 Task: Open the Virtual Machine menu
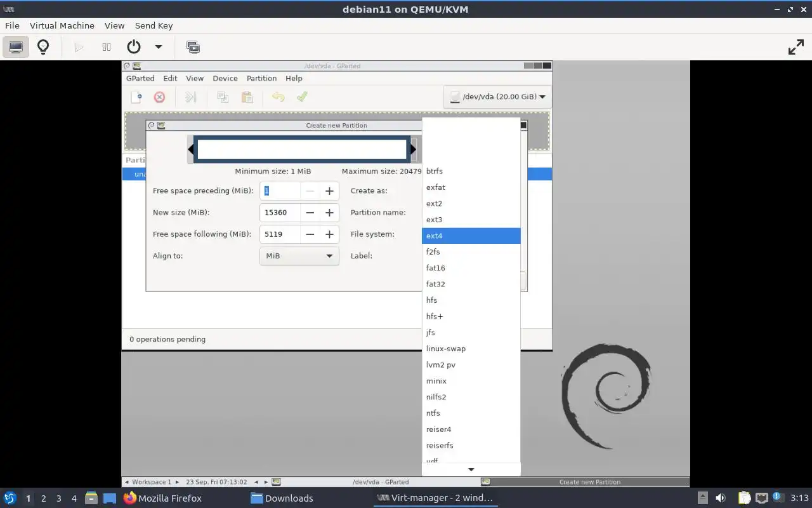62,25
